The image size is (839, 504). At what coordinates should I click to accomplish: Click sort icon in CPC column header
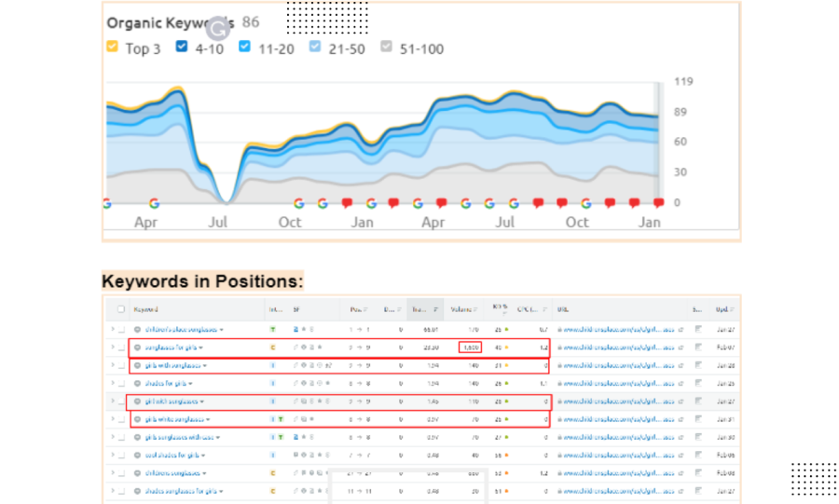tap(544, 309)
